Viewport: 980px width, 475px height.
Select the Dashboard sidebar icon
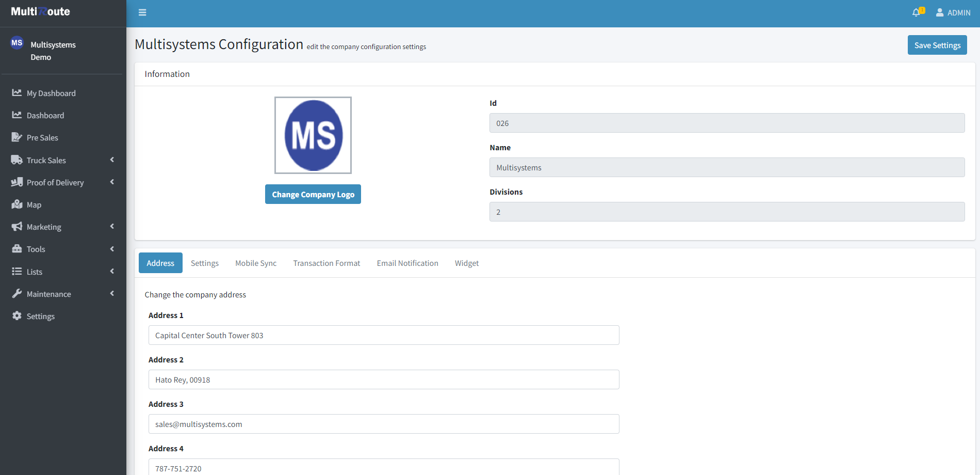tap(17, 115)
